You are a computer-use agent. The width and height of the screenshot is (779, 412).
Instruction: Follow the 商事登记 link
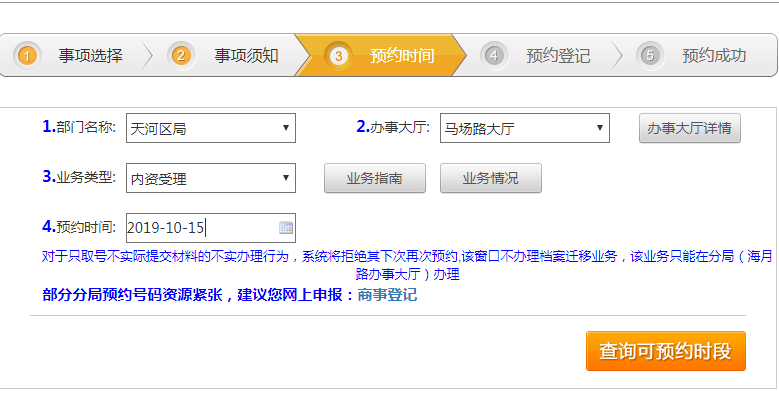[387, 295]
